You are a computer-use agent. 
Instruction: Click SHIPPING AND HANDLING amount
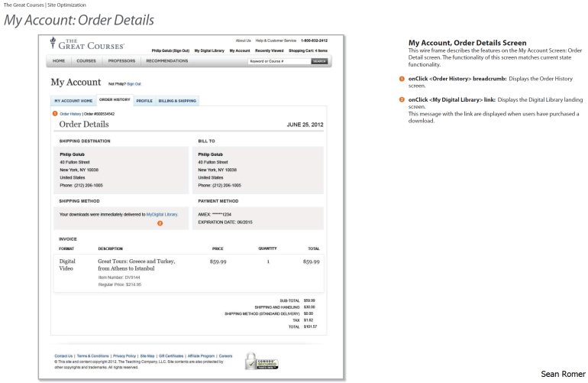click(309, 307)
